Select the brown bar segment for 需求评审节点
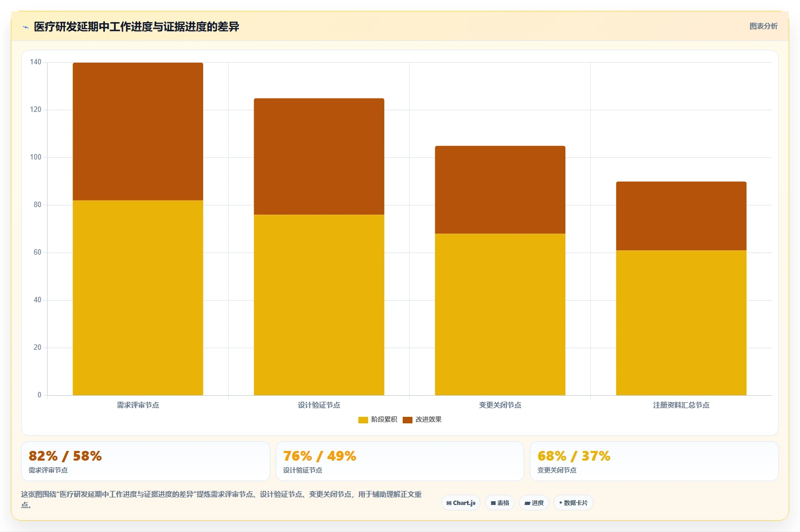The width and height of the screenshot is (800, 532). pyautogui.click(x=138, y=131)
